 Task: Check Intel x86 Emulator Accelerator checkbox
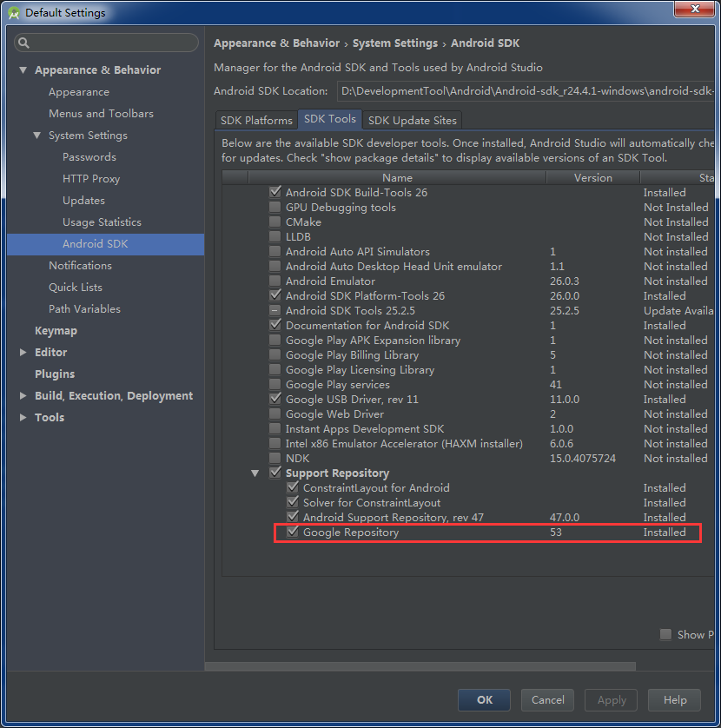point(275,443)
